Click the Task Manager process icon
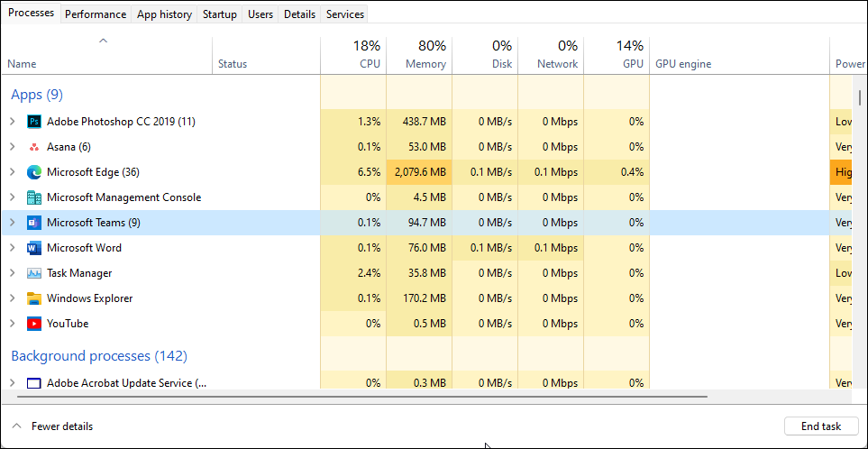The height and width of the screenshot is (449, 868). (x=34, y=273)
